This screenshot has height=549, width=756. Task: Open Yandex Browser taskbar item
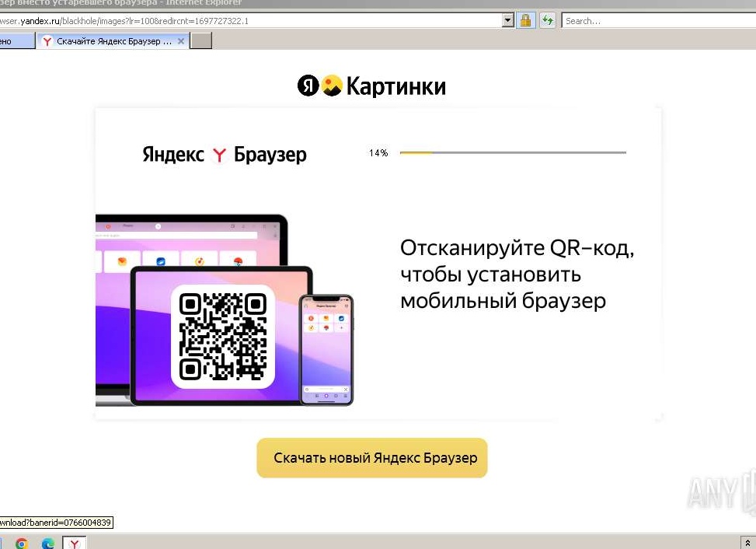tap(75, 543)
